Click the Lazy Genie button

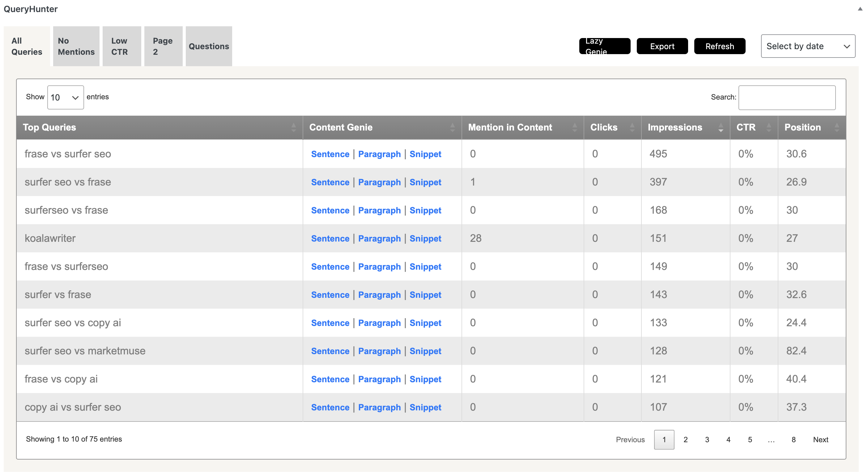point(605,46)
